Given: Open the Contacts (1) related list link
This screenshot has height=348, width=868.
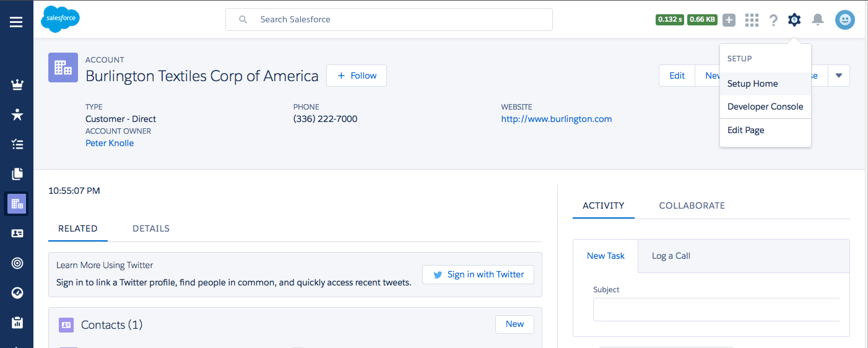Looking at the screenshot, I should coord(111,324).
